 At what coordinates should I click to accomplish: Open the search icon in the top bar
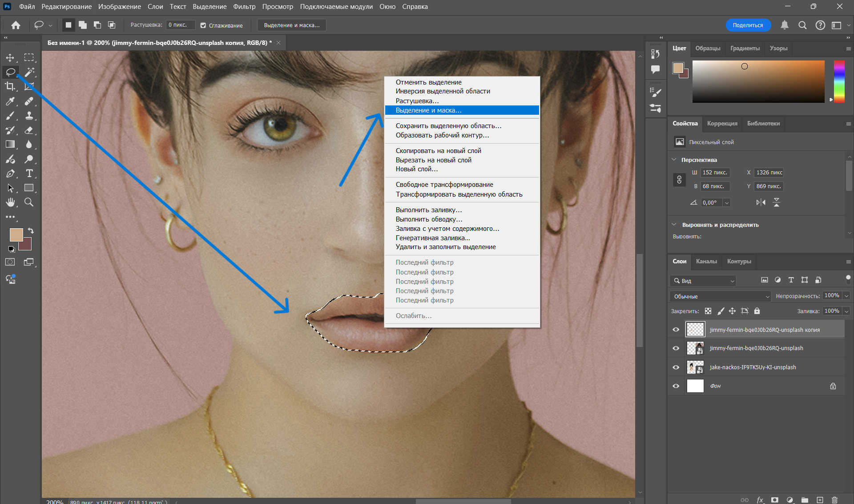coord(803,25)
